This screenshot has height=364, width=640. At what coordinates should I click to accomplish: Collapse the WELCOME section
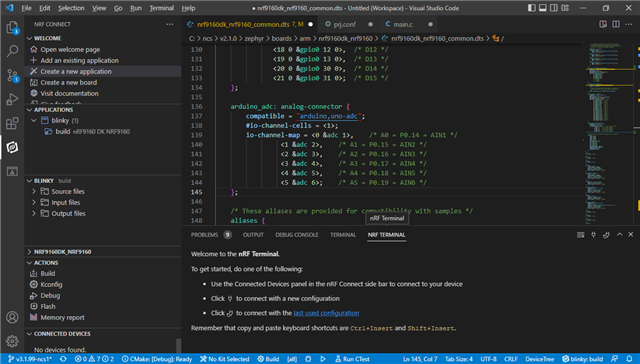pyautogui.click(x=29, y=38)
